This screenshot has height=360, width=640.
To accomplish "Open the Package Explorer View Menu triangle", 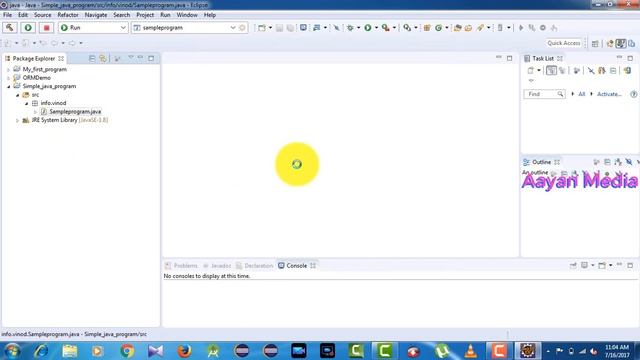I will (131, 58).
